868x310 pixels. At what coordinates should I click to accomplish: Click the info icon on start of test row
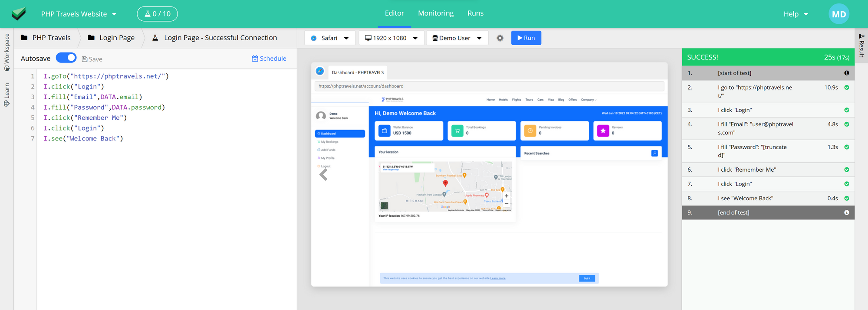coord(846,73)
